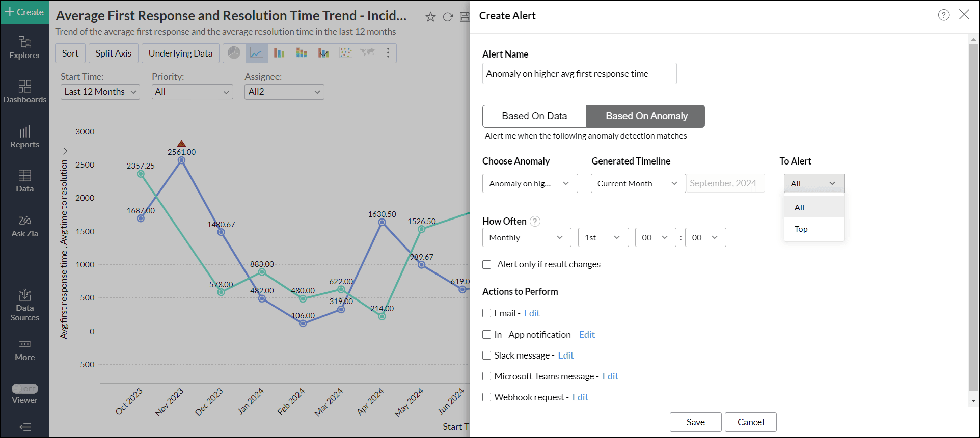Viewport: 980px width, 438px height.
Task: Switch to the Based On Data tab
Action: pyautogui.click(x=534, y=116)
